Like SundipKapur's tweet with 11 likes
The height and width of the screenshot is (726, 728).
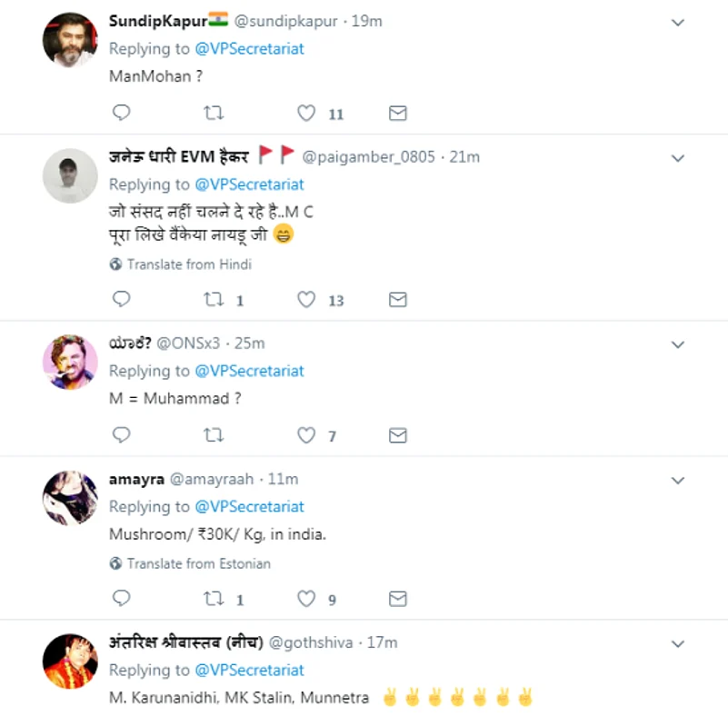(307, 113)
